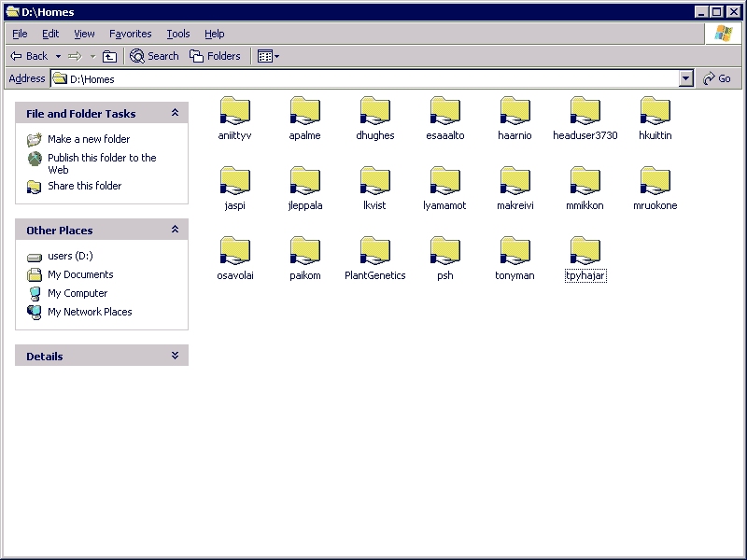Click Make a new folder link
This screenshot has width=747, height=560.
coord(89,139)
